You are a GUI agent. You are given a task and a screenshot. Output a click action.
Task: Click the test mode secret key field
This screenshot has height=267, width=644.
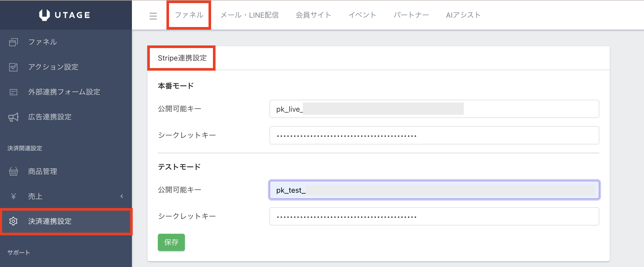click(x=434, y=217)
